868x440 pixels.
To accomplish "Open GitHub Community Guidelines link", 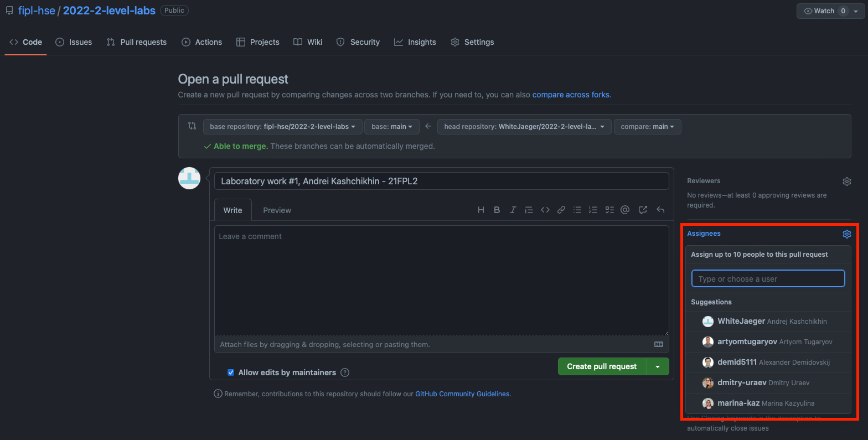I will (x=462, y=394).
